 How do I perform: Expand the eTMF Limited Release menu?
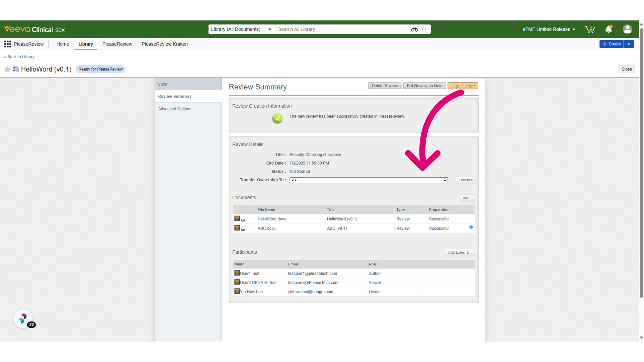coord(549,29)
